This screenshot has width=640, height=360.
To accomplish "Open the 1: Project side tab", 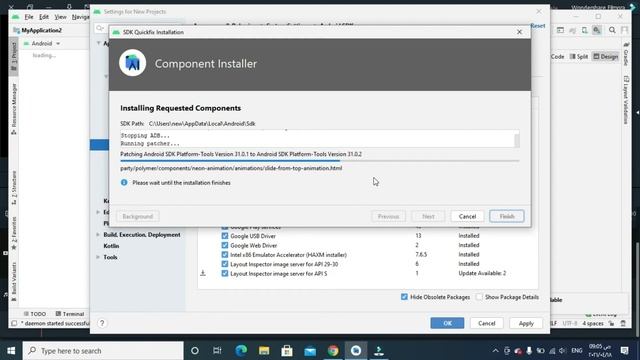I will [x=13, y=56].
